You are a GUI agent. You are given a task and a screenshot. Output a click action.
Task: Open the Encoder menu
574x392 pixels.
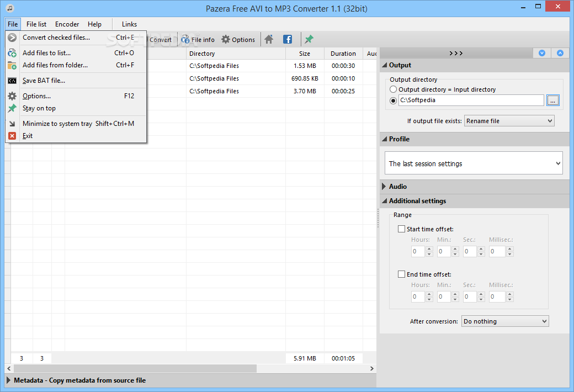click(x=67, y=24)
